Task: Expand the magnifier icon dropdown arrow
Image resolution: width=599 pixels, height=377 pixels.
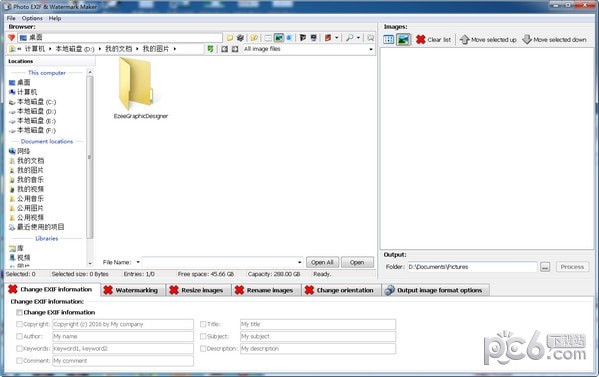Action: tap(358, 38)
